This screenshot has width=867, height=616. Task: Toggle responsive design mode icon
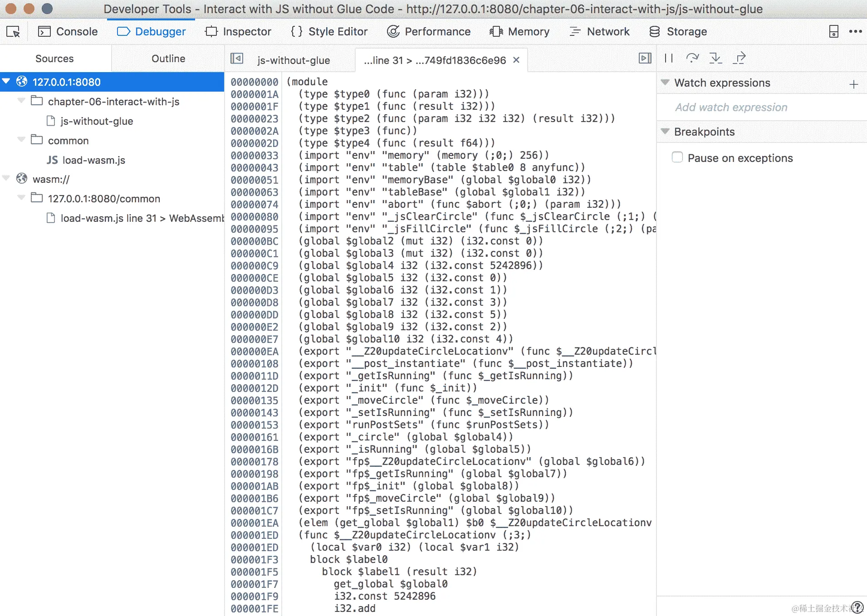[x=833, y=32]
